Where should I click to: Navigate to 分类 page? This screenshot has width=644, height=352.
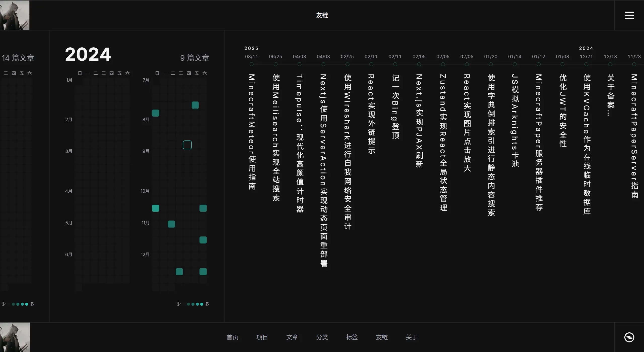point(322,337)
